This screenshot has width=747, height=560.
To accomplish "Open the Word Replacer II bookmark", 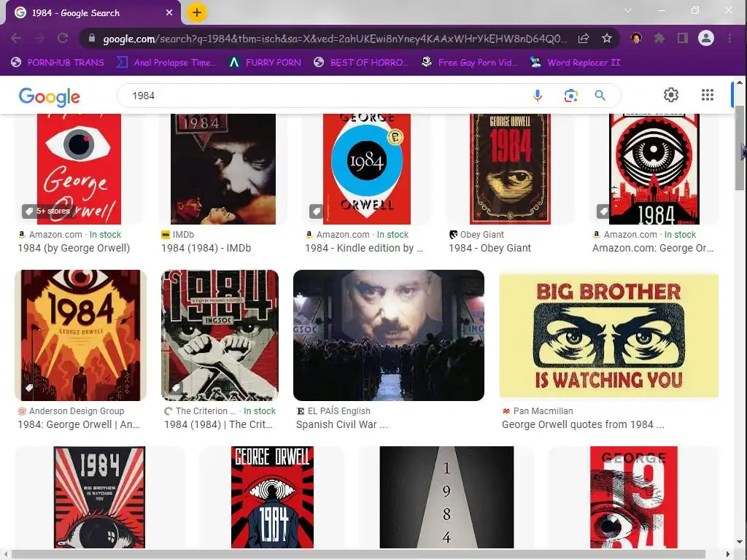I will coord(576,63).
